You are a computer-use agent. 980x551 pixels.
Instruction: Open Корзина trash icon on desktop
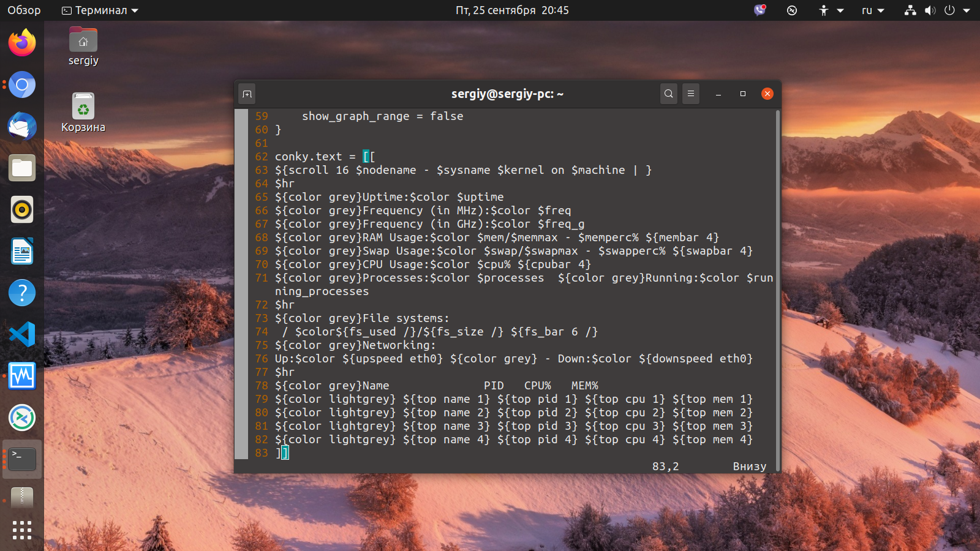[x=83, y=113]
